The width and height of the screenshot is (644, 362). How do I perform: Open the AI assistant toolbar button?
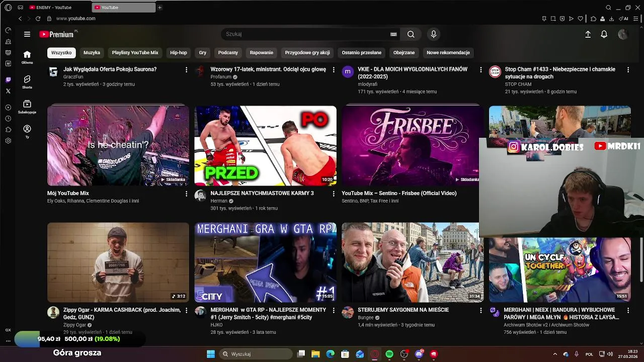click(624, 19)
